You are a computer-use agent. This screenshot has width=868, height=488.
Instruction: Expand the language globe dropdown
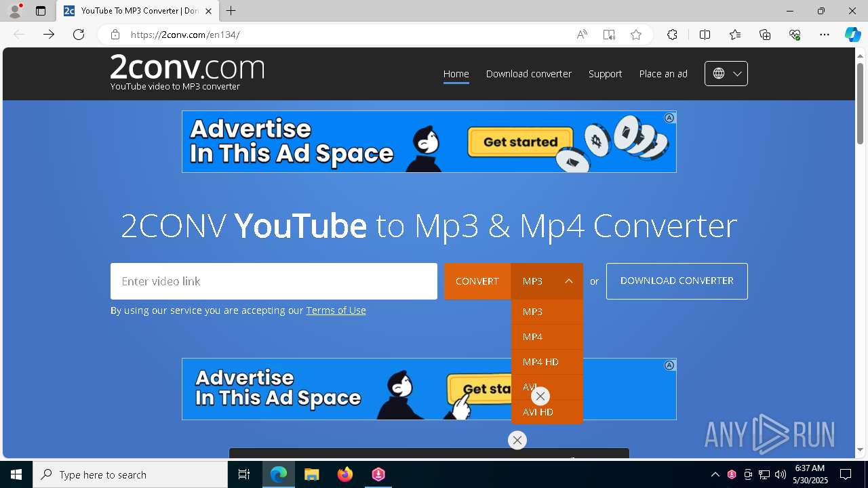tap(726, 73)
